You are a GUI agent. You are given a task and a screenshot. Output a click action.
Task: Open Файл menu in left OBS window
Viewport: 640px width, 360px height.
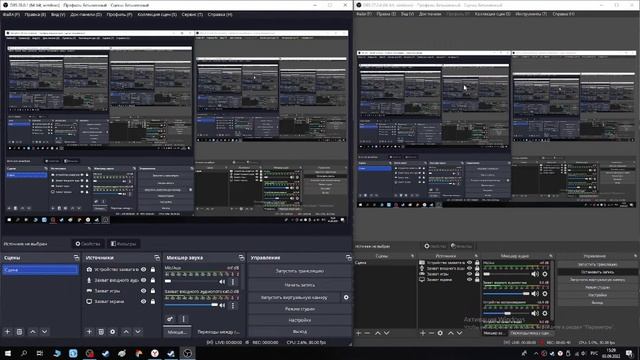[x=11, y=14]
